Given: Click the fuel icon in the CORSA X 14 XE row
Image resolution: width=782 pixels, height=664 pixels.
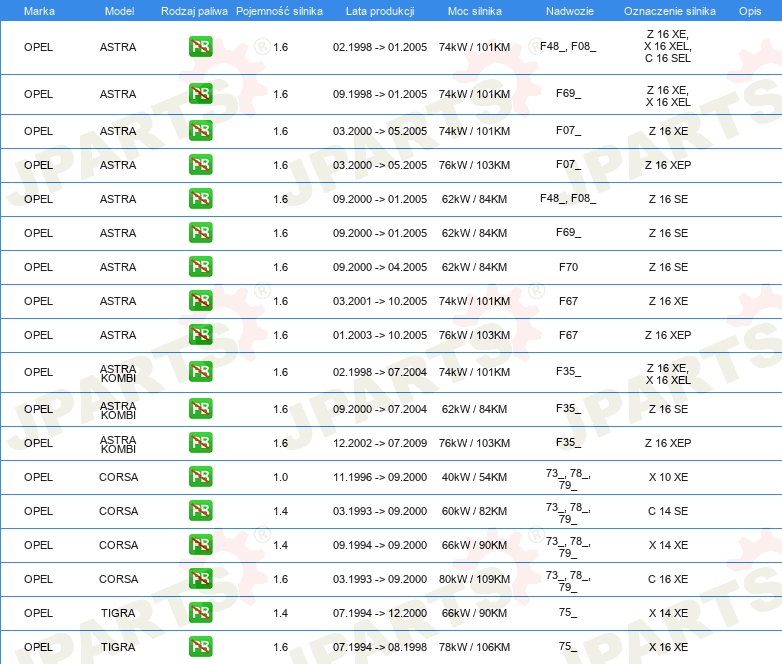Looking at the screenshot, I should point(200,545).
